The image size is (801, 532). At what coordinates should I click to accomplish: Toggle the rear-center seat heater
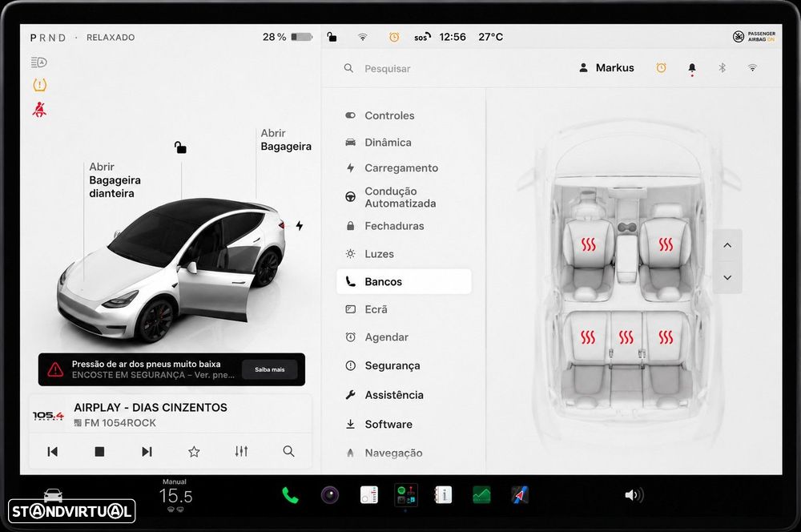coord(626,337)
